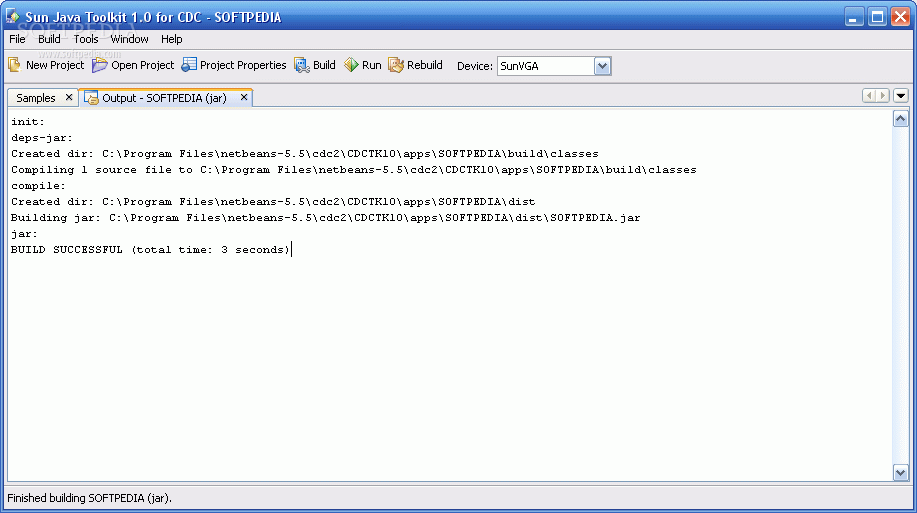Open the Build menu
Screen dimensions: 917x513
(49, 39)
